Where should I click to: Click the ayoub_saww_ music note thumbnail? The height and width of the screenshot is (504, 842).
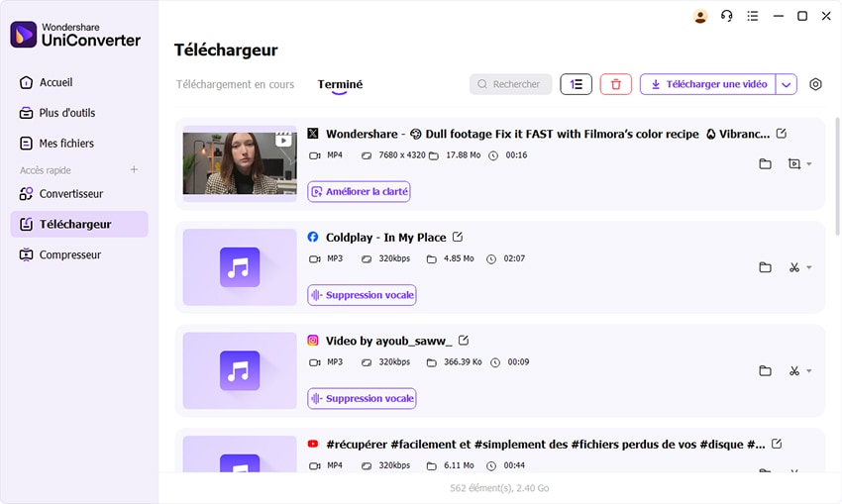coord(240,371)
